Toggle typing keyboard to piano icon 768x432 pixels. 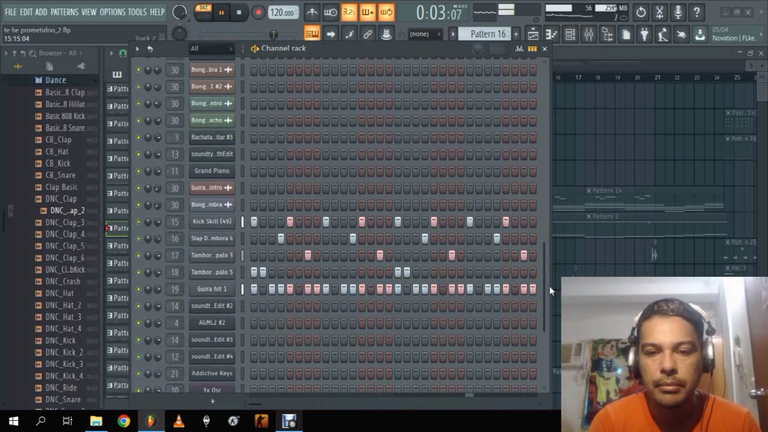click(x=312, y=34)
